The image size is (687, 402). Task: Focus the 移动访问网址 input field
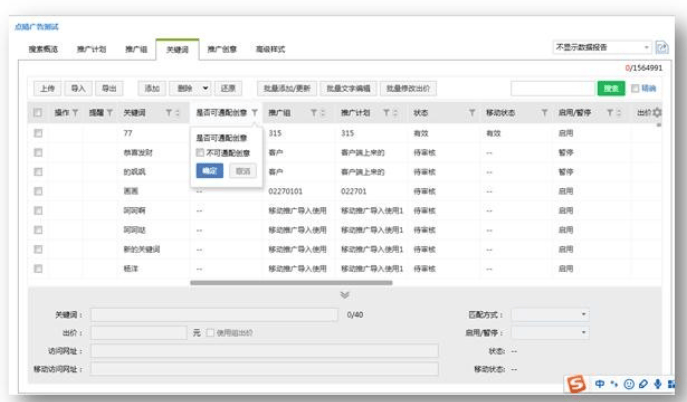tap(265, 369)
